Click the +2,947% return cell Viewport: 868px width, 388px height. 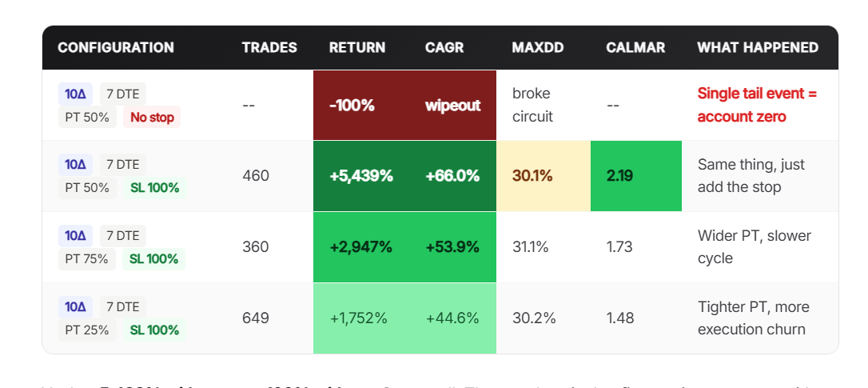[361, 246]
